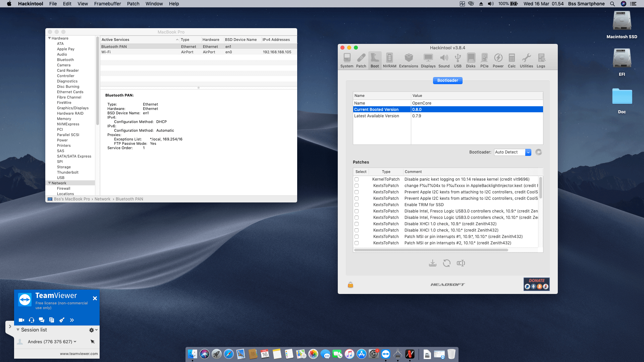Viewport: 644px width, 362px height.
Task: Check the USB3.0 controllers check 10.10.* patch
Action: [357, 218]
